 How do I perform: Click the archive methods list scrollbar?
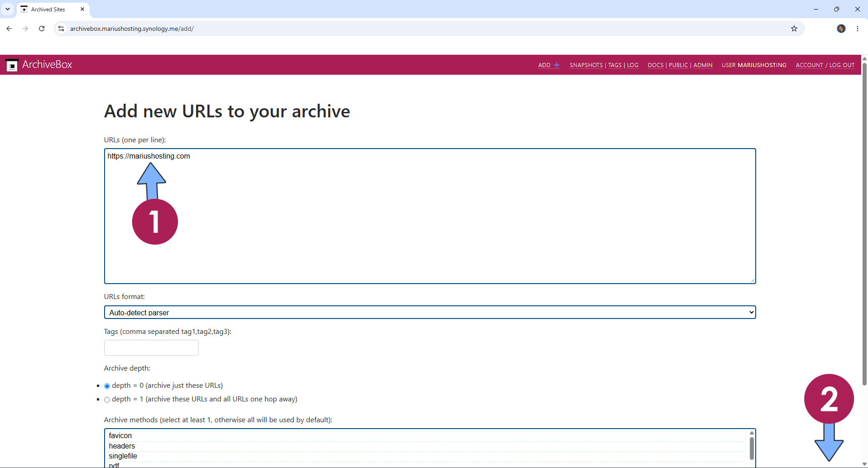[x=752, y=449]
